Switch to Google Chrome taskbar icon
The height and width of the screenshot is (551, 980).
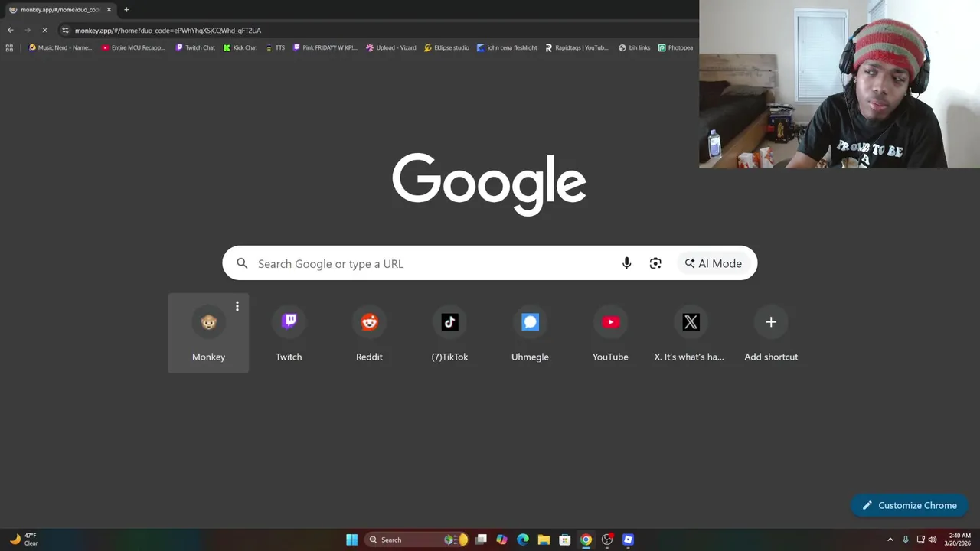[x=586, y=540]
